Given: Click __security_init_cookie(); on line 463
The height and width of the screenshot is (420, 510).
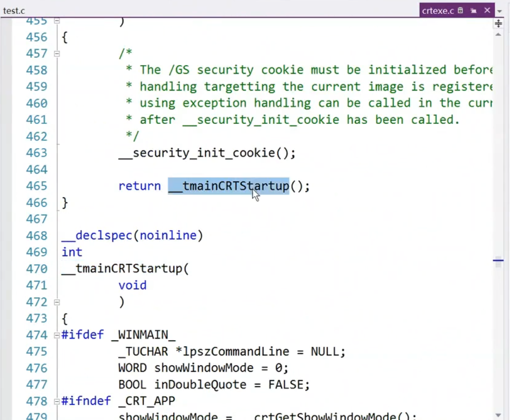Looking at the screenshot, I should pos(207,153).
